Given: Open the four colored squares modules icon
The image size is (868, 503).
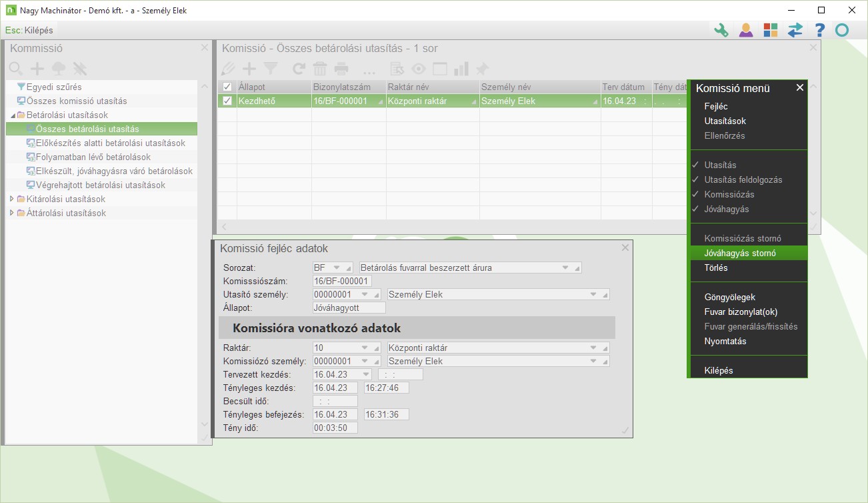Looking at the screenshot, I should (x=771, y=30).
